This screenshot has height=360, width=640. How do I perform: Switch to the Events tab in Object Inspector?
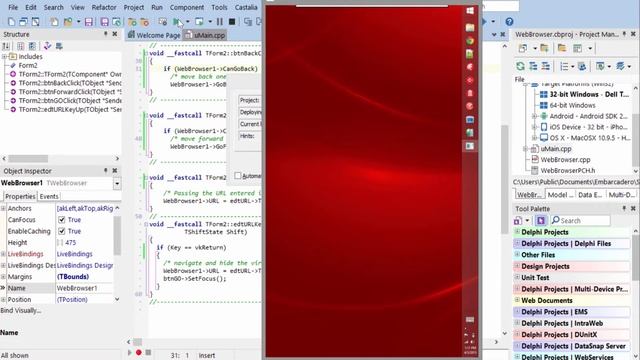coord(49,196)
